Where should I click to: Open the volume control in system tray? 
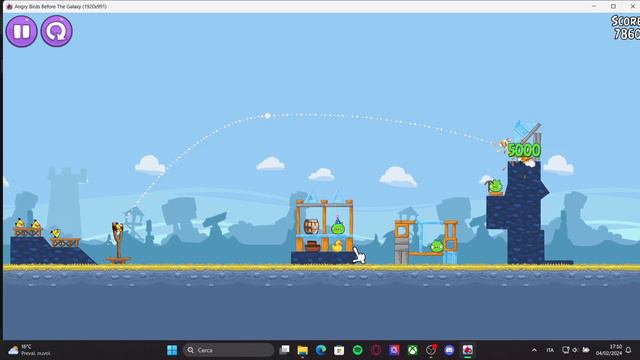[575, 350]
